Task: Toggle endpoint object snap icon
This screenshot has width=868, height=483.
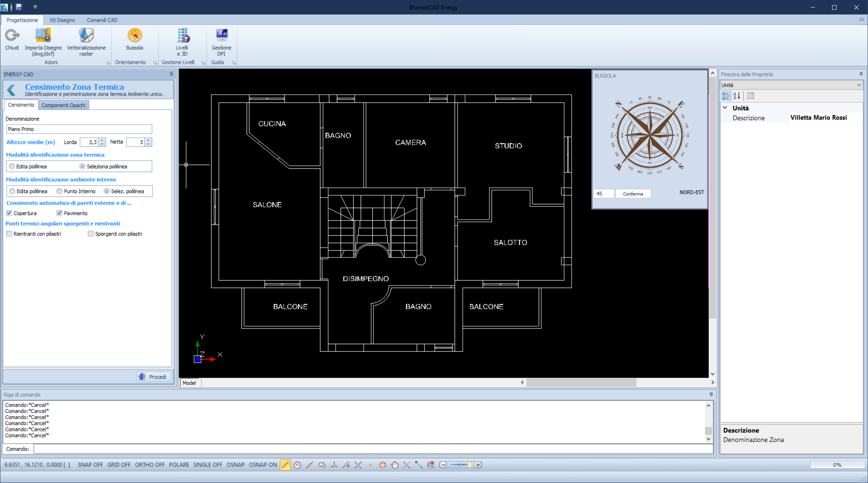Action: (285, 465)
